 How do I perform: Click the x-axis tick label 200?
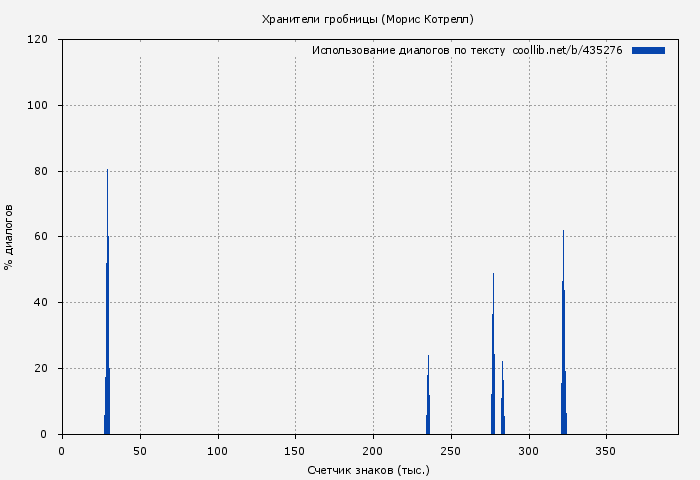point(373,451)
